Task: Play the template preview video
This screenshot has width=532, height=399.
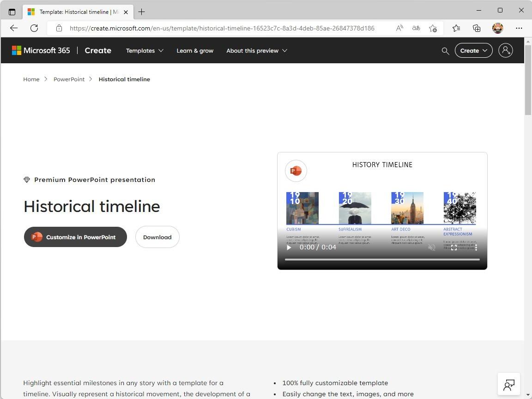Action: [289, 248]
